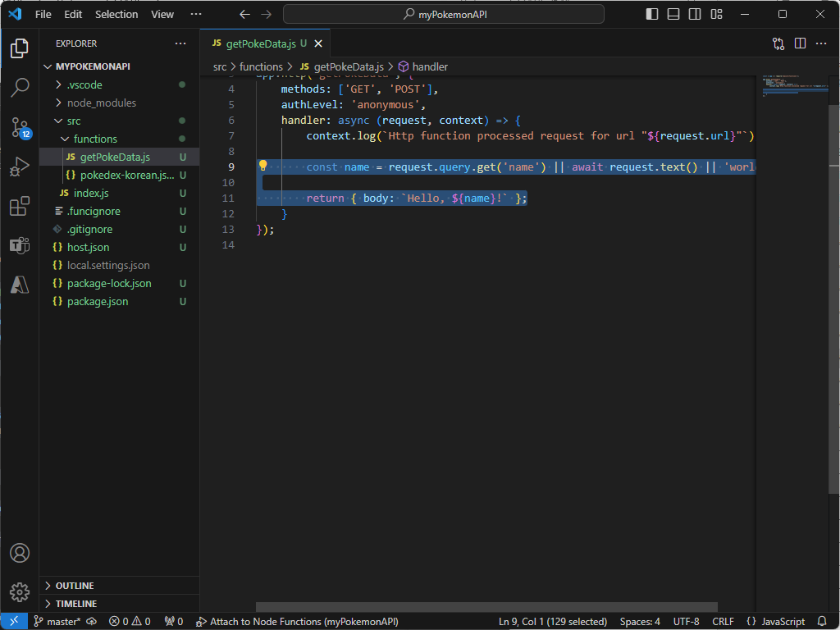840x630 pixels.
Task: Open Explorer Views and More Actions ellipsis
Action: point(180,43)
